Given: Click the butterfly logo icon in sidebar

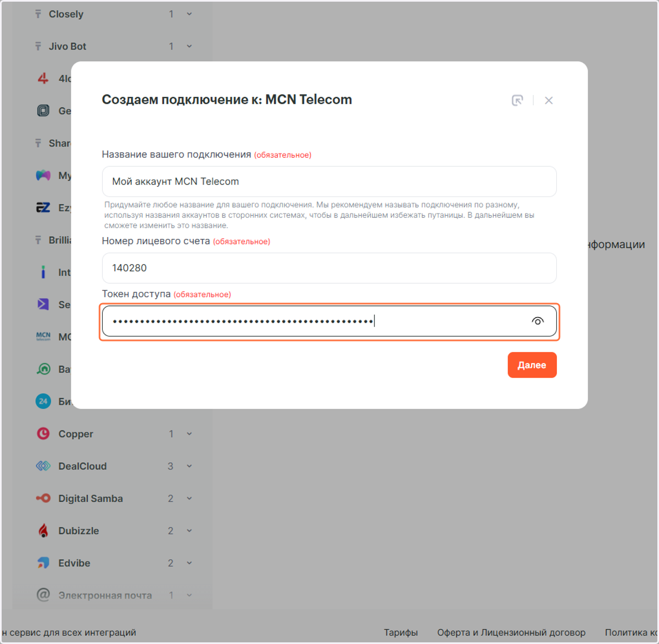Looking at the screenshot, I should (x=43, y=176).
